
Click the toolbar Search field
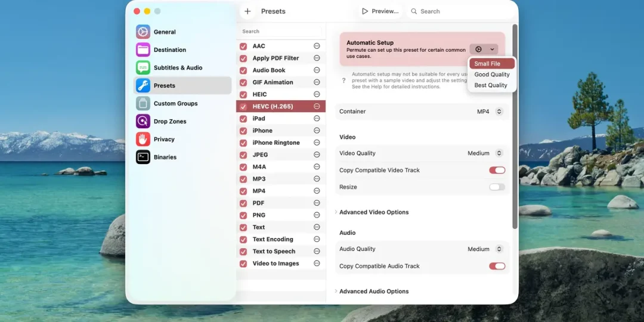(460, 11)
